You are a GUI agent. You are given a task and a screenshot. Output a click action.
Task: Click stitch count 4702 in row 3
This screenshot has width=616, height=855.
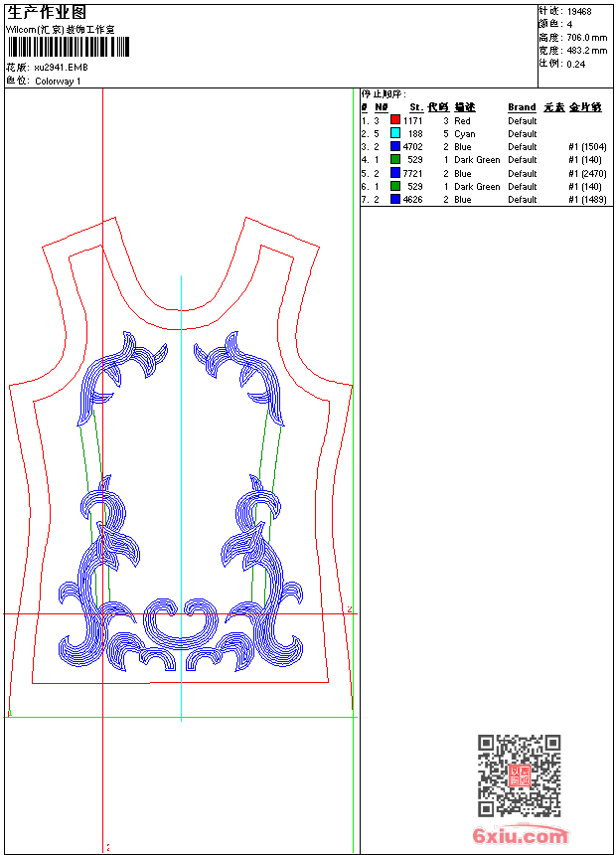click(x=412, y=147)
